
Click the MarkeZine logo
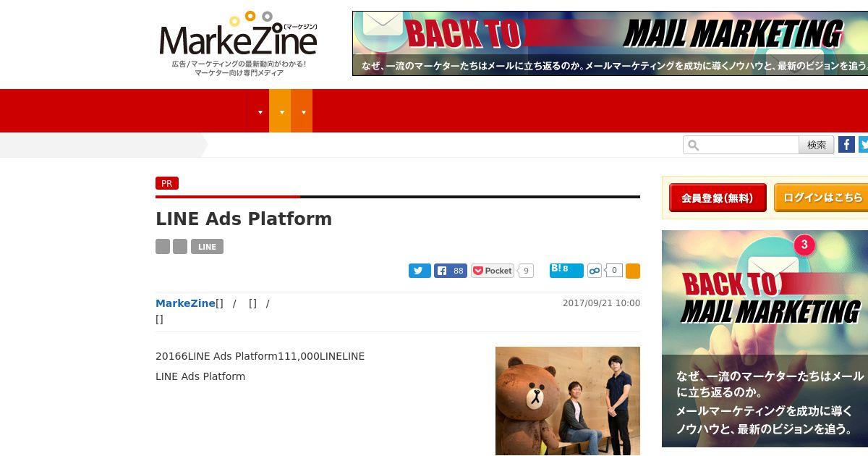[x=238, y=43]
